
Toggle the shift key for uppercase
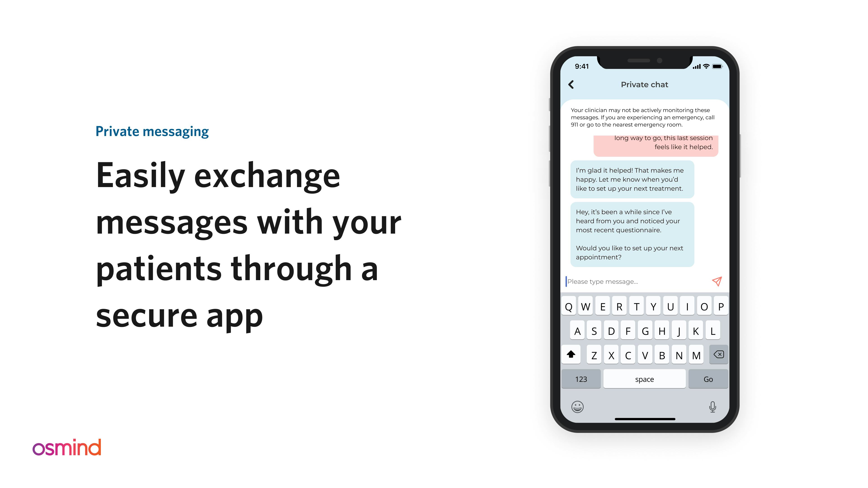click(572, 355)
